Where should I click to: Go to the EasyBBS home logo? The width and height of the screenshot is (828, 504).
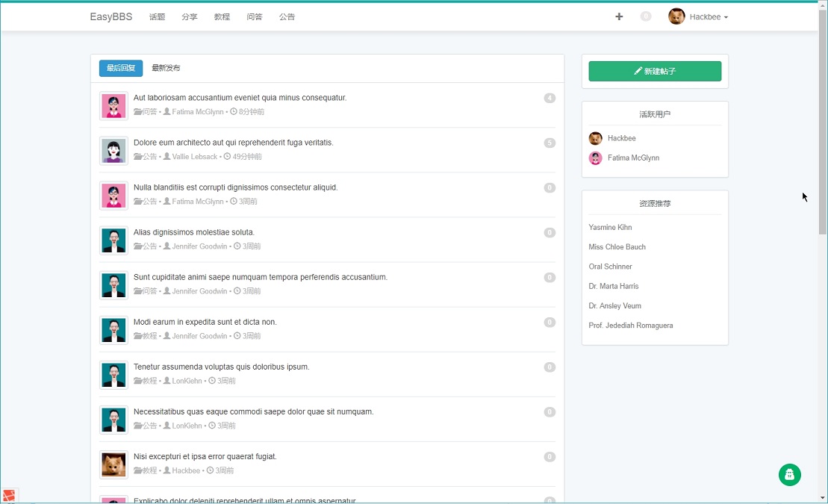click(111, 17)
